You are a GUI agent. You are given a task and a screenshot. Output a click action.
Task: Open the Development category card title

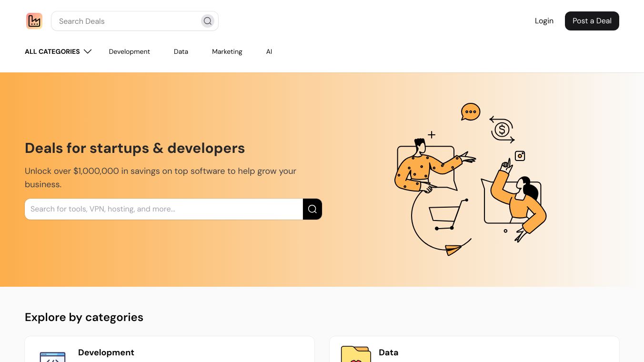[x=106, y=352]
